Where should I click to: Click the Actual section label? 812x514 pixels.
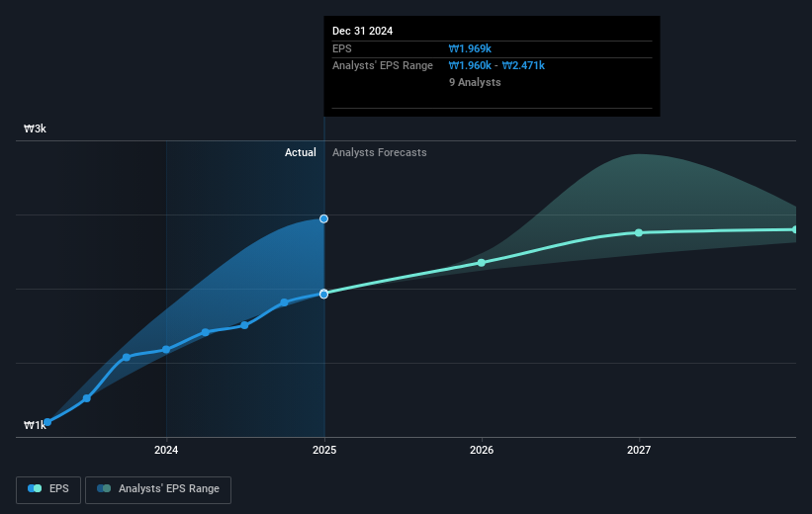click(x=301, y=152)
